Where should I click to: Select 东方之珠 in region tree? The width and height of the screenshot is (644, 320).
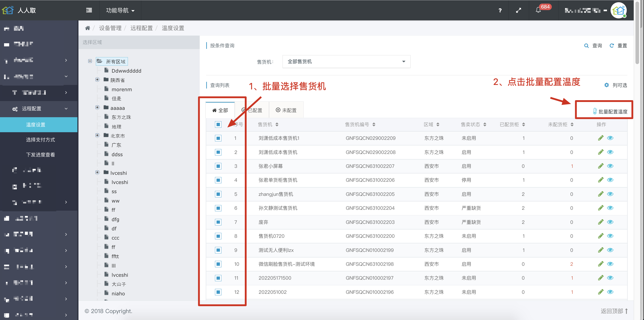tap(121, 117)
